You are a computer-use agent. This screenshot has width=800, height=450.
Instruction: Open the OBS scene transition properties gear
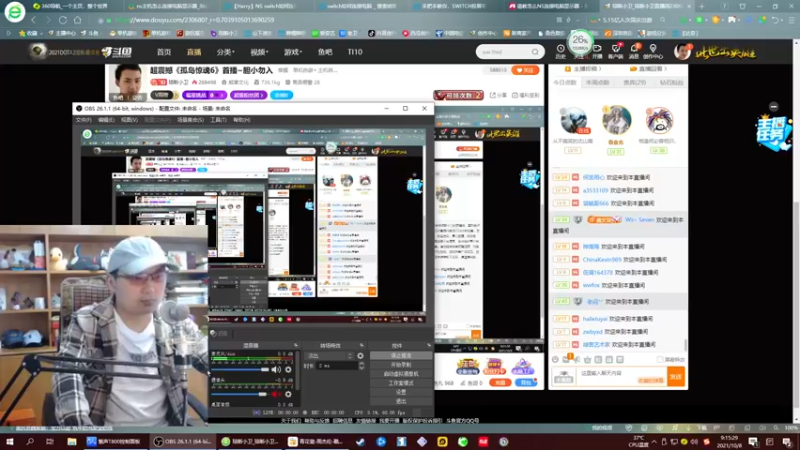click(x=360, y=356)
